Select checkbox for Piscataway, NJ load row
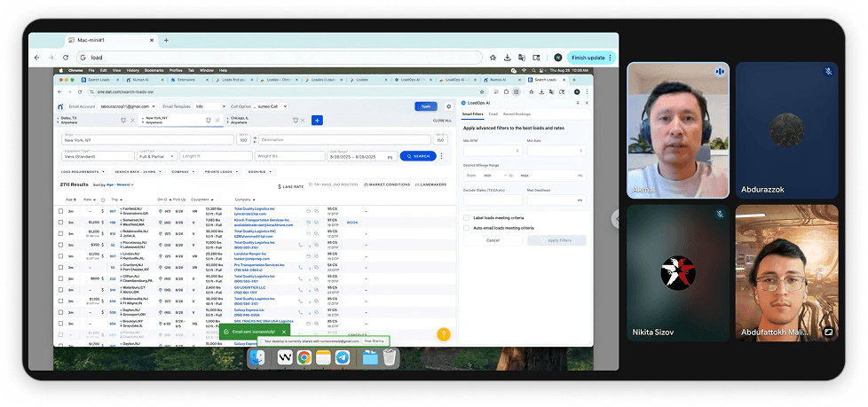This screenshot has width=868, height=407. click(x=61, y=245)
